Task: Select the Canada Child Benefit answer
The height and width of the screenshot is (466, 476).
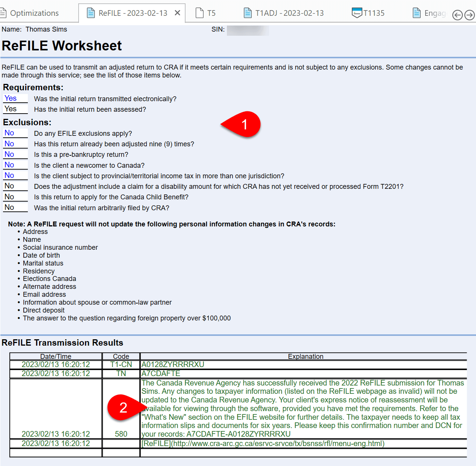Action: point(15,197)
